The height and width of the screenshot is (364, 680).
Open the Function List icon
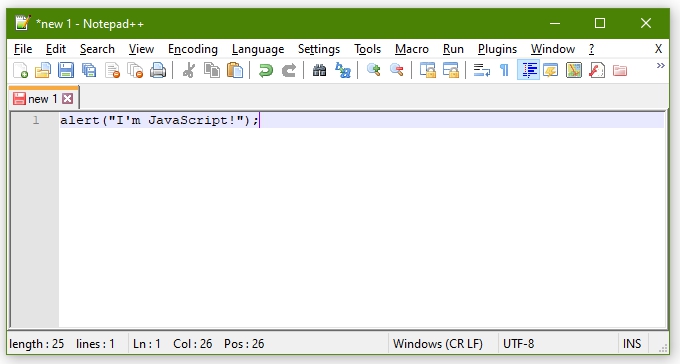pyautogui.click(x=597, y=70)
